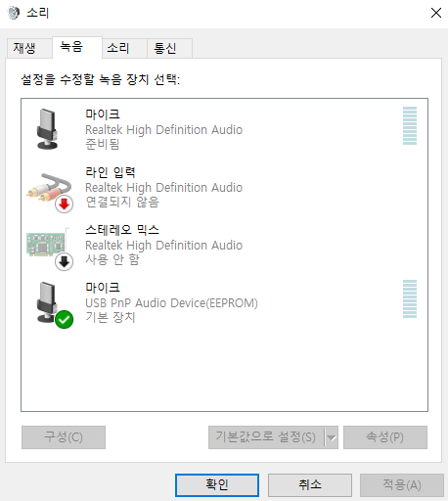Viewport: 448px width, 501px height.
Task: Select the Realtek 마이크 microphone icon
Action: tap(47, 129)
